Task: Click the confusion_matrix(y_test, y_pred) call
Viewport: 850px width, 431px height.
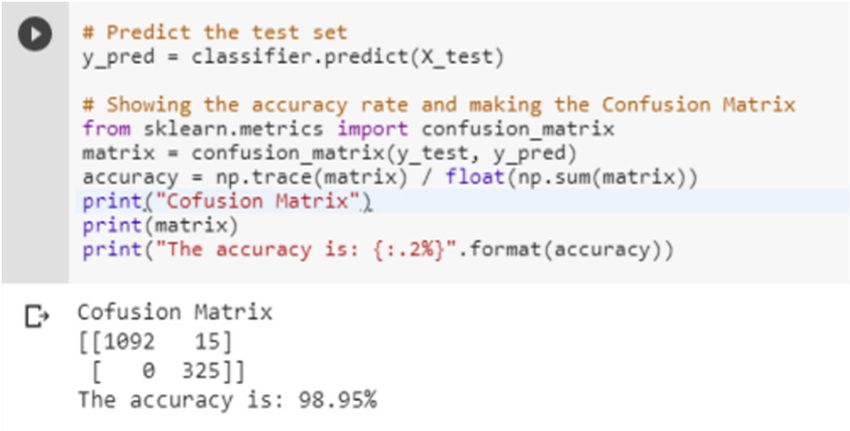Action: [384, 153]
